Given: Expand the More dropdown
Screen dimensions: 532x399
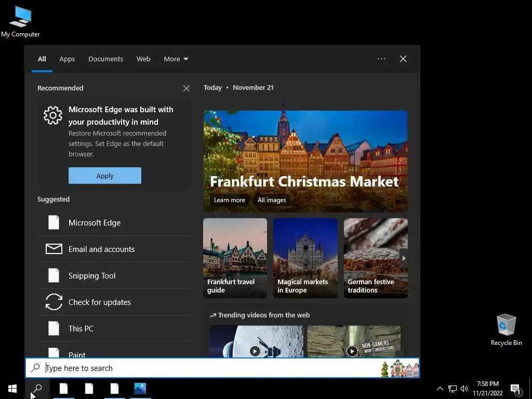Looking at the screenshot, I should click(176, 59).
